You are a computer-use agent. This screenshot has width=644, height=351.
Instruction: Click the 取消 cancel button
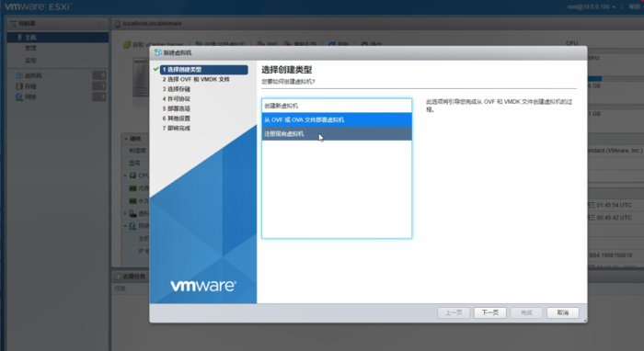[x=563, y=312]
